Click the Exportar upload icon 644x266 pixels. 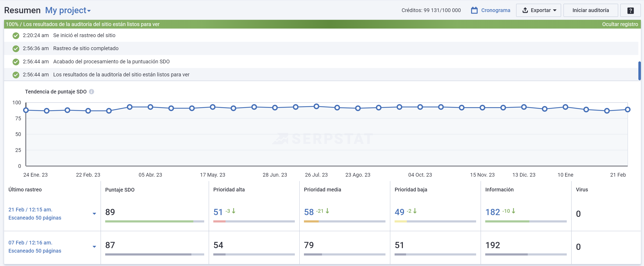pos(525,10)
